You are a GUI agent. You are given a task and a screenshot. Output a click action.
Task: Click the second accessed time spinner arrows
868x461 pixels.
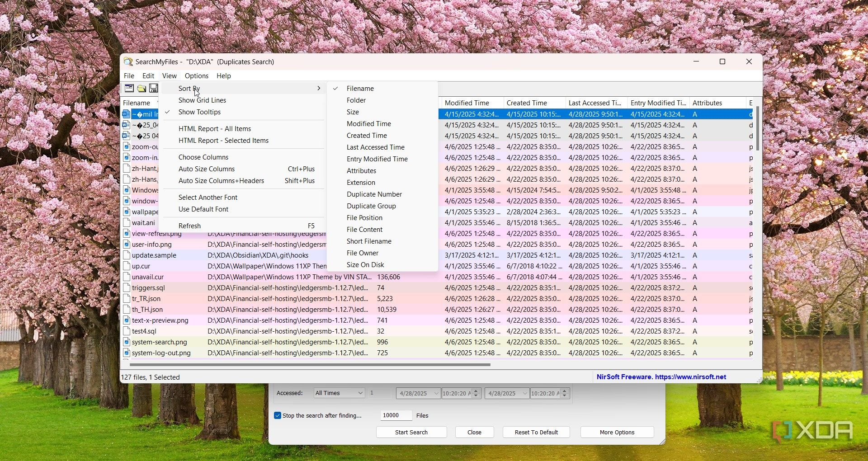(565, 393)
